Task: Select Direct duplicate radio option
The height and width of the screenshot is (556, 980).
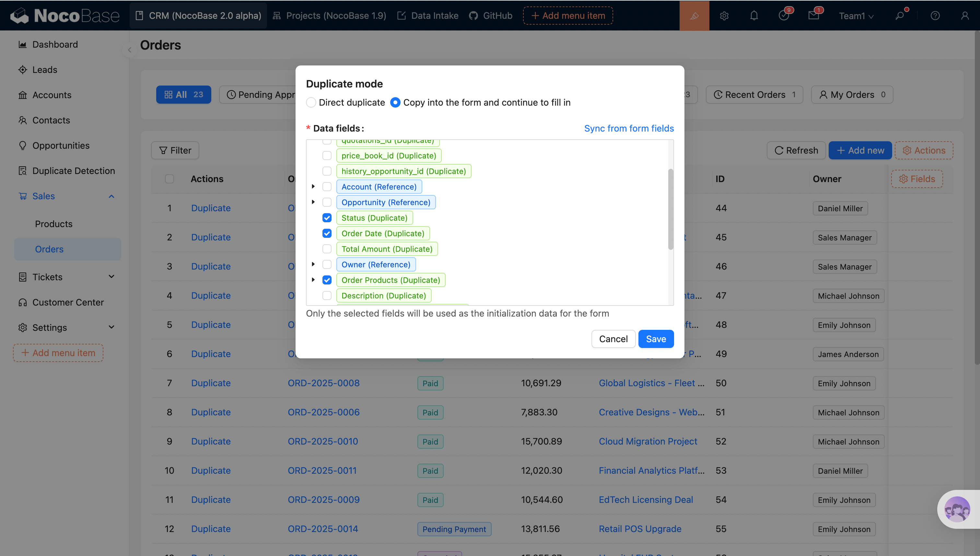Action: pos(311,102)
